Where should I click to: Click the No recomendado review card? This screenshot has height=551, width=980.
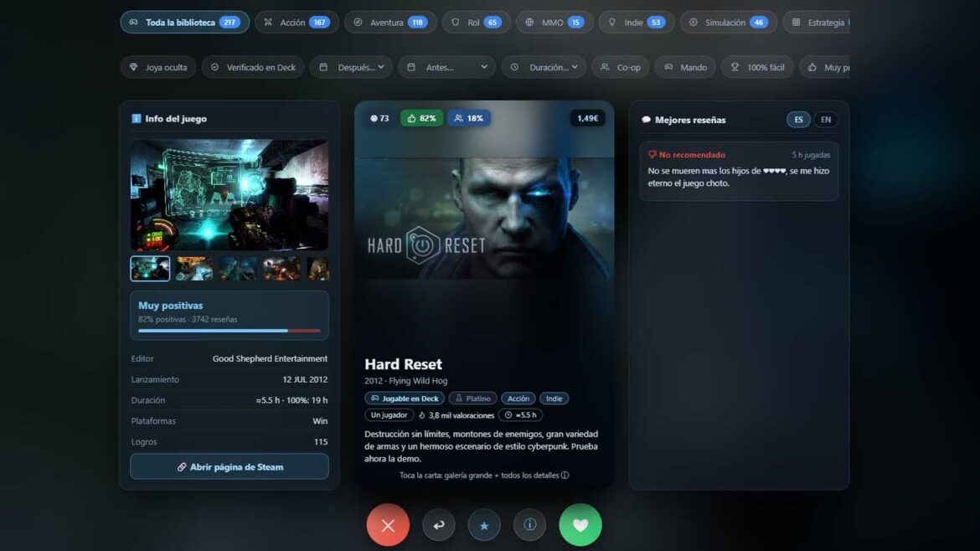(x=739, y=171)
